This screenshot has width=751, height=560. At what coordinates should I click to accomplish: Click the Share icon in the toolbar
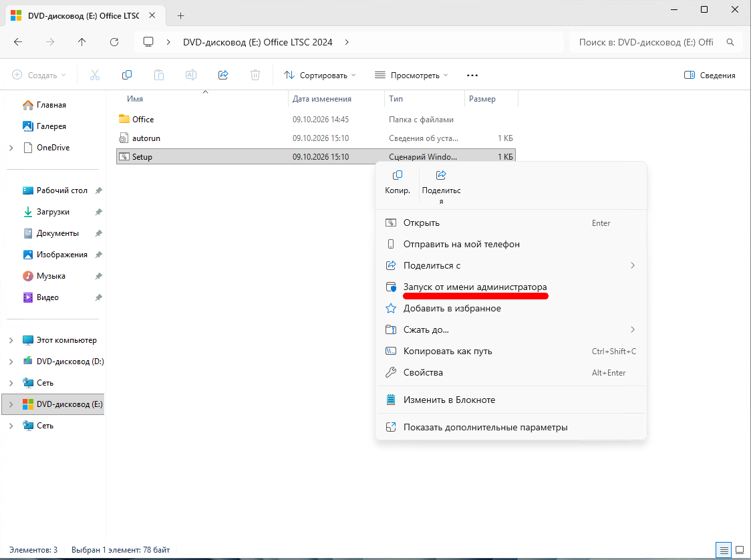point(223,76)
